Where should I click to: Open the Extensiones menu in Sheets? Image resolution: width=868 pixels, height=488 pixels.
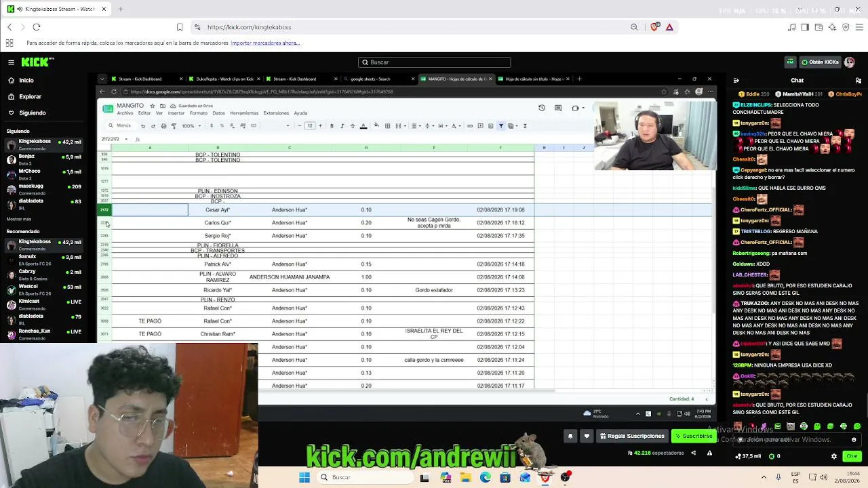click(x=276, y=113)
